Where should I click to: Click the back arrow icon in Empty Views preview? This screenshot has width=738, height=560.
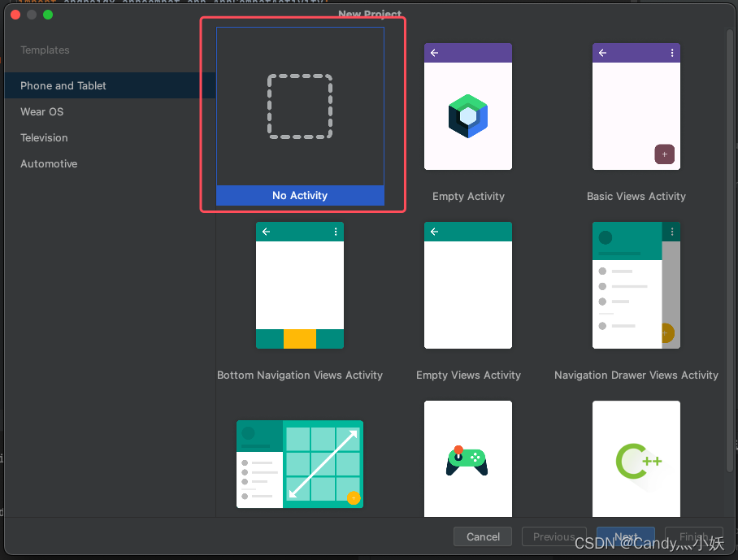(x=434, y=232)
